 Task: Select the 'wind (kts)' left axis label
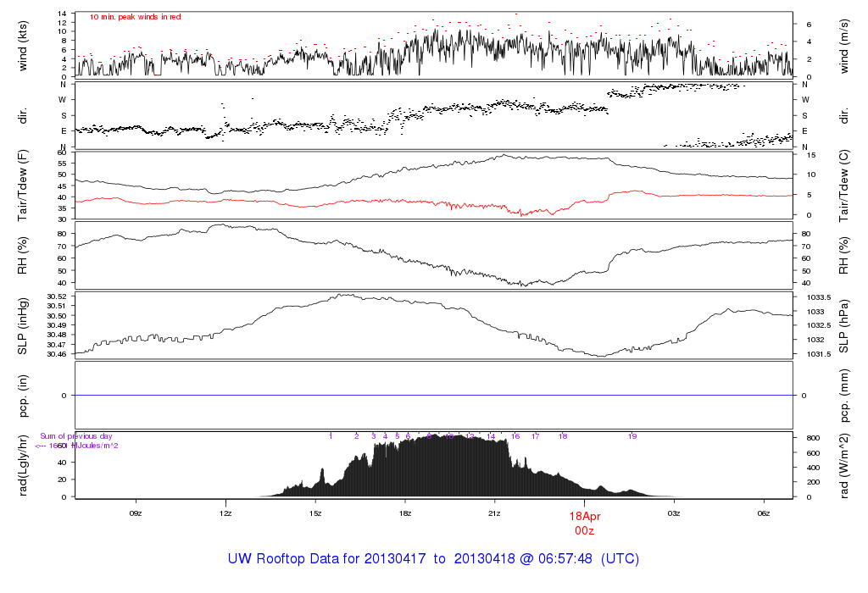coord(24,44)
